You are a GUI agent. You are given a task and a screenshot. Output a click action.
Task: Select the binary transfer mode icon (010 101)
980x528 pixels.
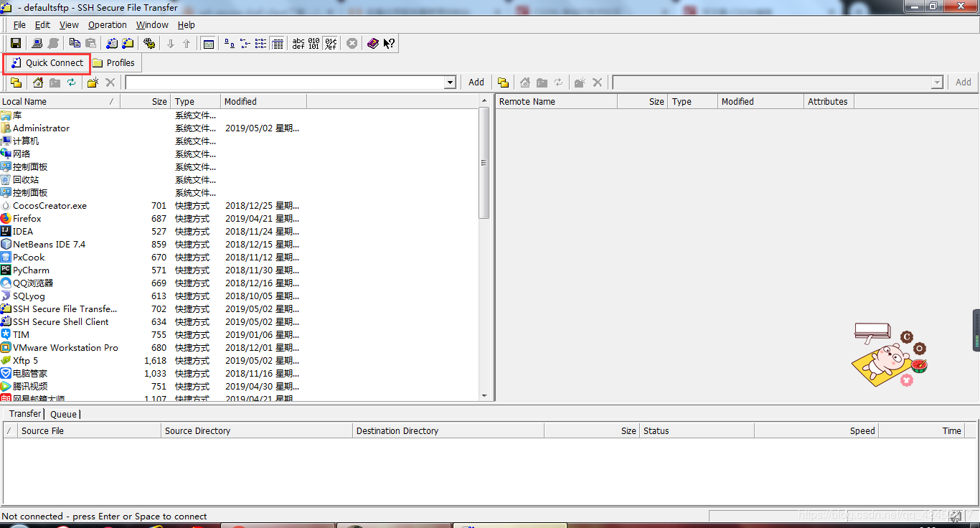pos(314,43)
